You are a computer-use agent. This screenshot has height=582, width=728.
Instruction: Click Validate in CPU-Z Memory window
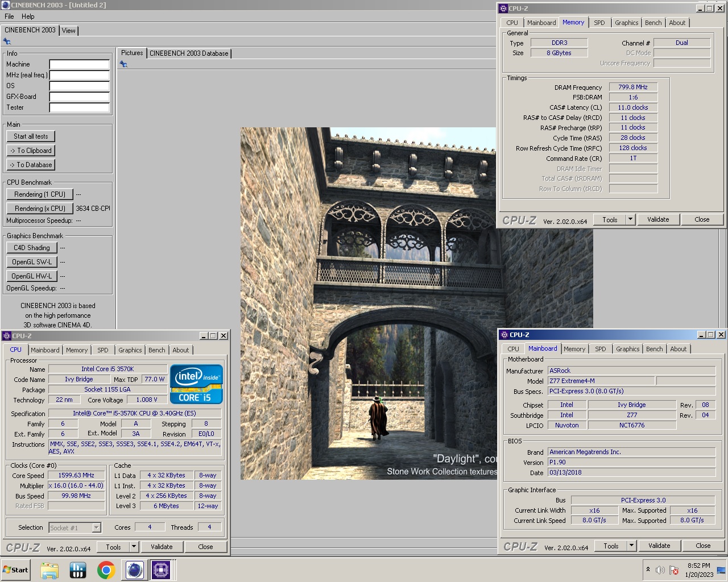[x=658, y=219]
